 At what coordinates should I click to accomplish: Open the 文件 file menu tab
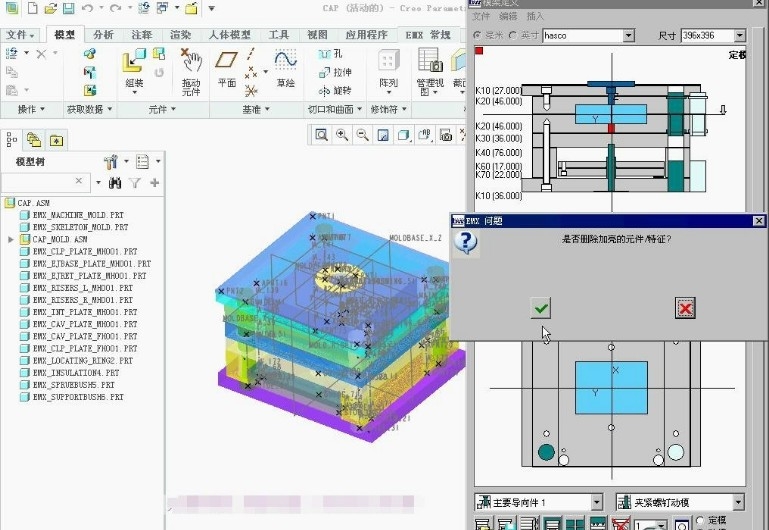coord(21,35)
